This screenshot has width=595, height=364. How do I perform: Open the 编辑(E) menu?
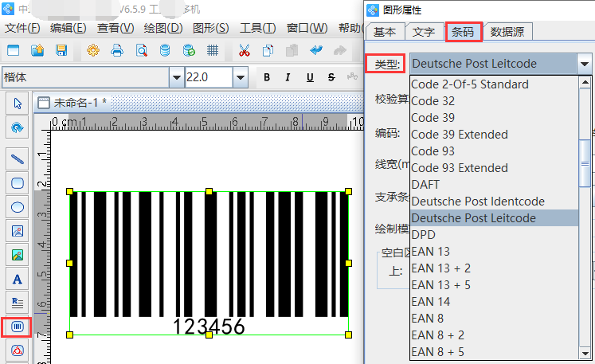tap(69, 28)
